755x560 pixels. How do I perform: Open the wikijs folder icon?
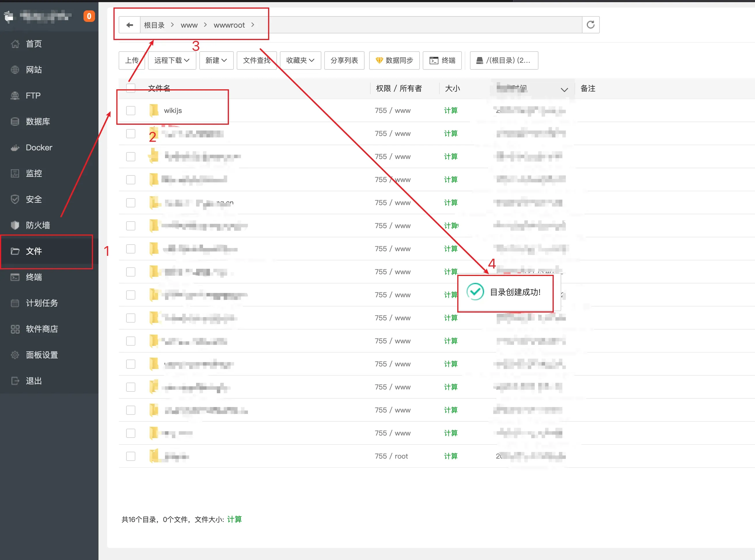point(154,111)
